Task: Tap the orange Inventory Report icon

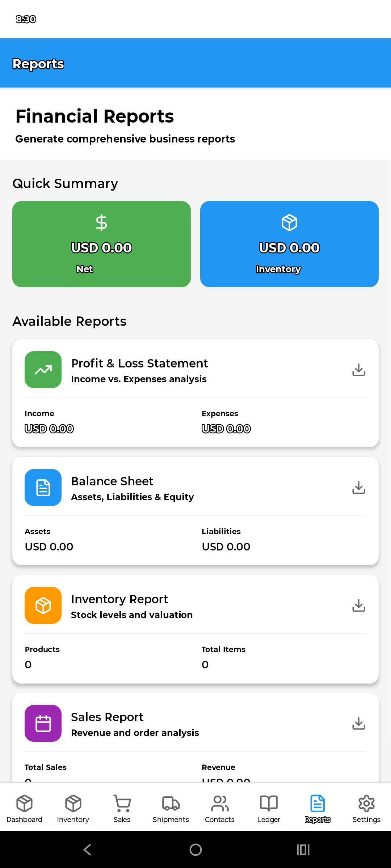Action: [43, 605]
